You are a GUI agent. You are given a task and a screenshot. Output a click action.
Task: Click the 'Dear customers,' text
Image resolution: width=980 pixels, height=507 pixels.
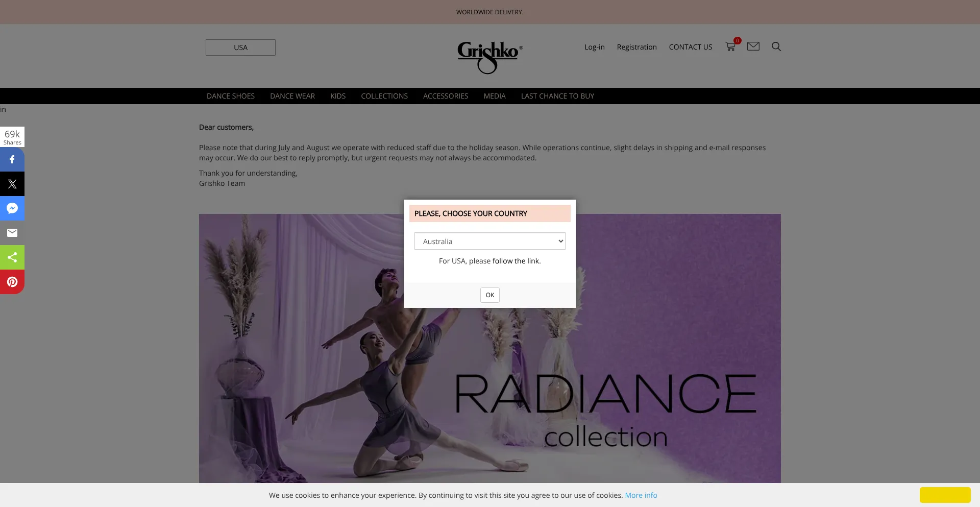(x=226, y=127)
